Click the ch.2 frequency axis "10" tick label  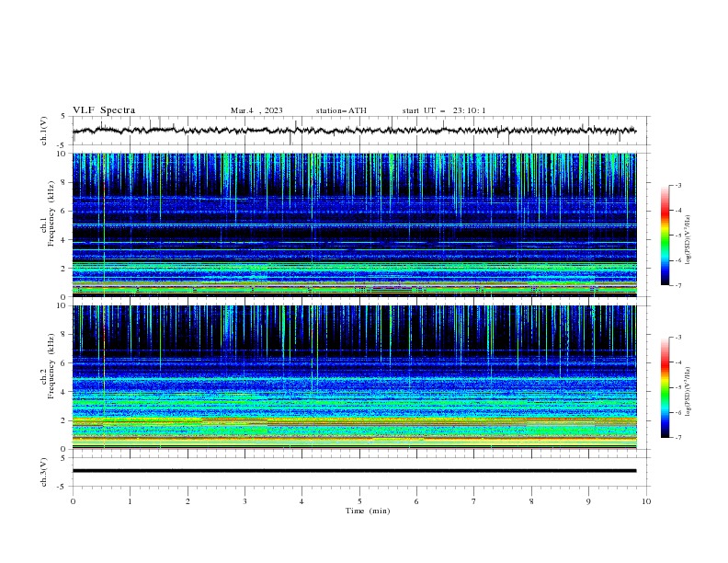tap(62, 305)
